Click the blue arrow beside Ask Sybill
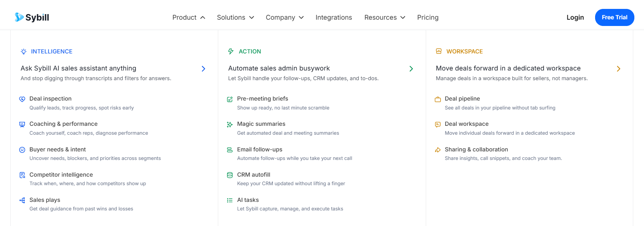The height and width of the screenshot is (226, 644). (x=203, y=69)
